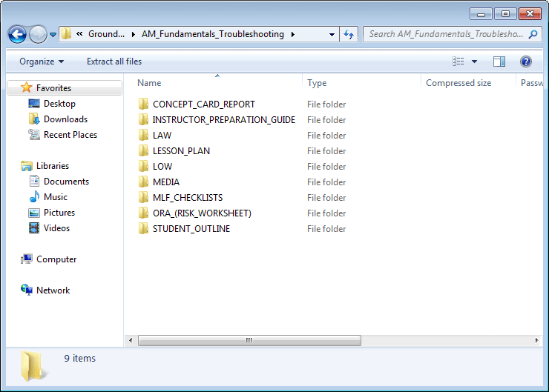Open the Organize menu

(42, 62)
